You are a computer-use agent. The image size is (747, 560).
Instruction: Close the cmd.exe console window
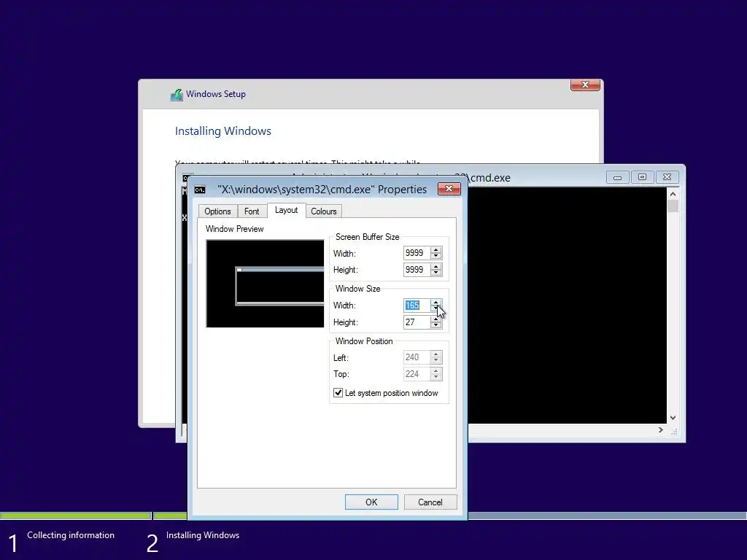tap(667, 177)
